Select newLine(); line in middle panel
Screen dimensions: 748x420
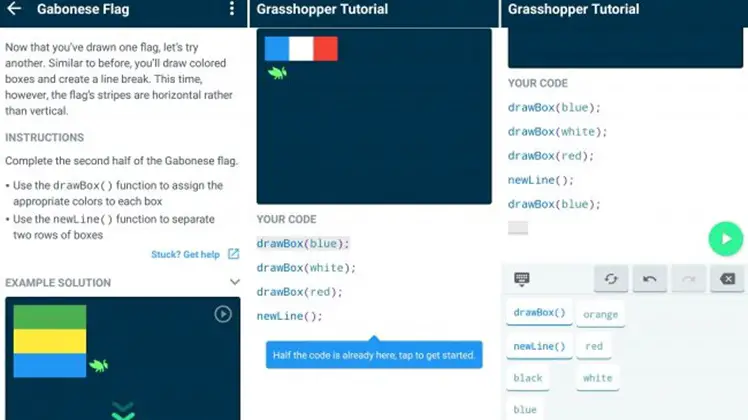290,316
